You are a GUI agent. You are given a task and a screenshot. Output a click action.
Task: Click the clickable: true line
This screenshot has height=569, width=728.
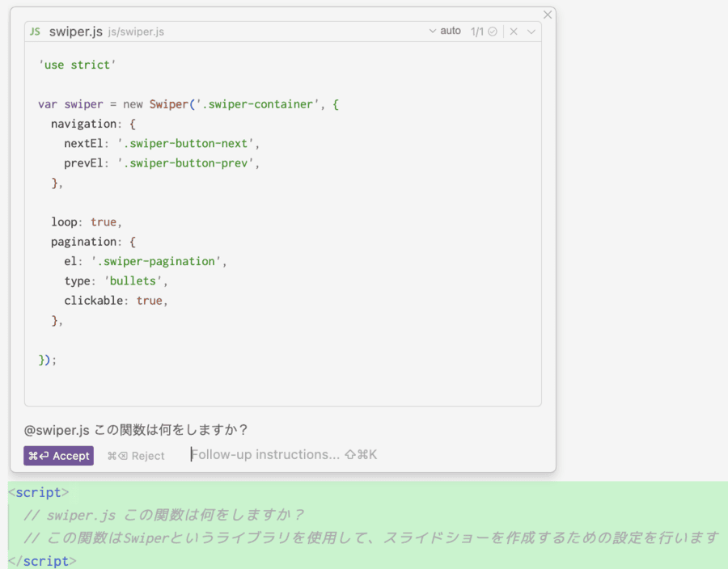pos(116,301)
